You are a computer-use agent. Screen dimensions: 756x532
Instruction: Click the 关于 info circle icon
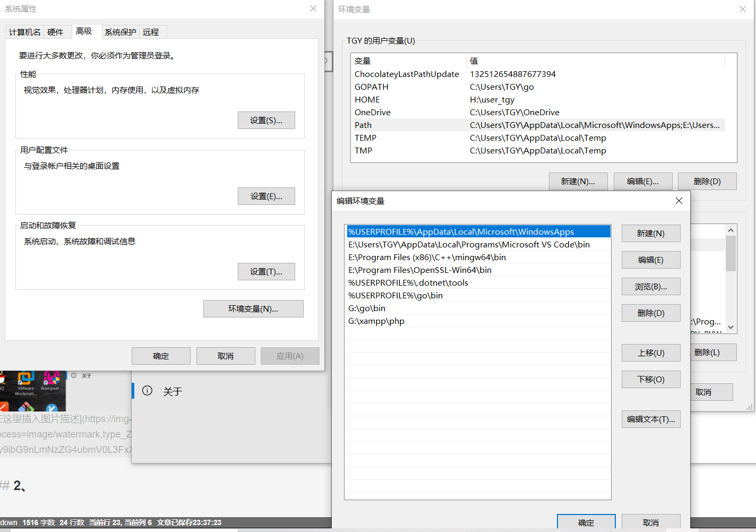148,391
